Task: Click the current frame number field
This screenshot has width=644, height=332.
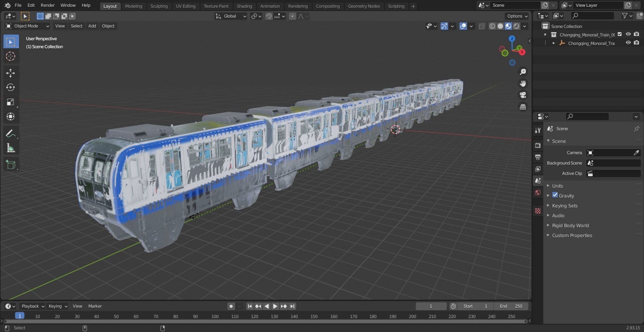Action: (x=431, y=306)
